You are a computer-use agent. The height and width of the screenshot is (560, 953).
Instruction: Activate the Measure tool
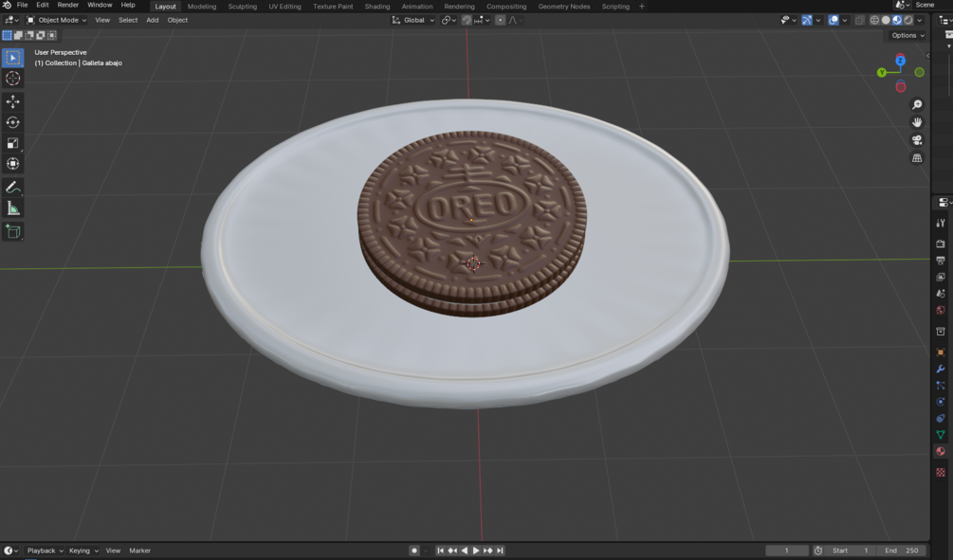(x=12, y=208)
